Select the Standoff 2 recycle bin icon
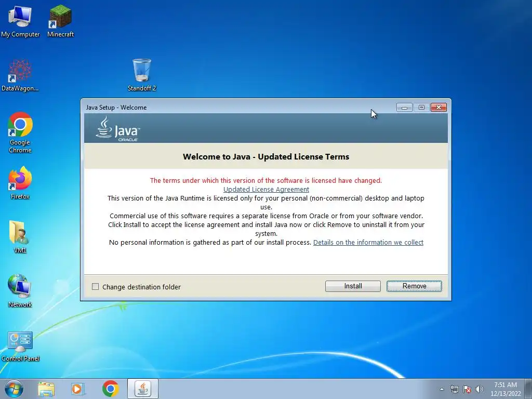Image resolution: width=532 pixels, height=399 pixels. 142,75
